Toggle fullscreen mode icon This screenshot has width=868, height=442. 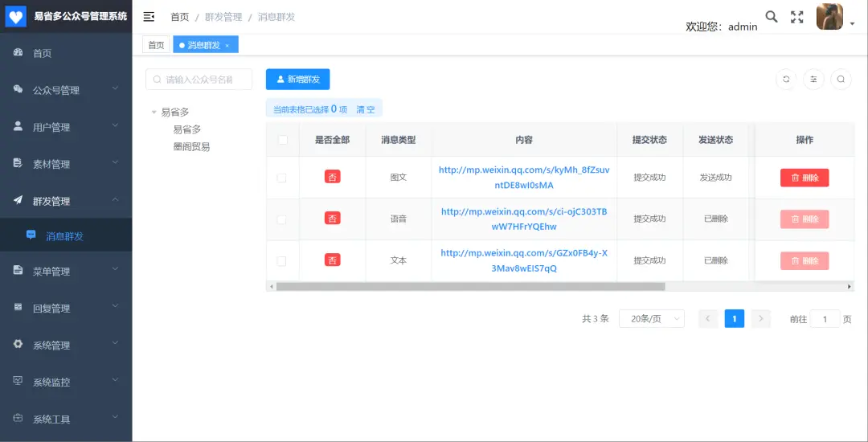[796, 17]
